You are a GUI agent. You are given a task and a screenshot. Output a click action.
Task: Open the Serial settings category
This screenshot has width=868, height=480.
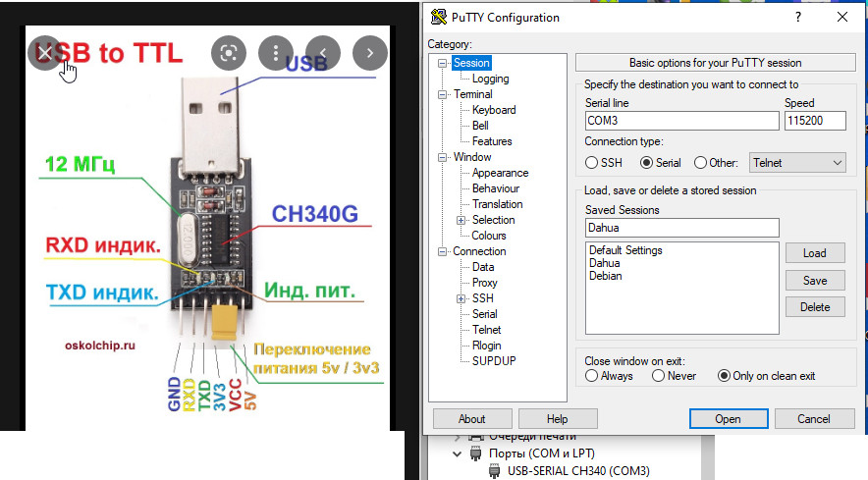coord(484,314)
